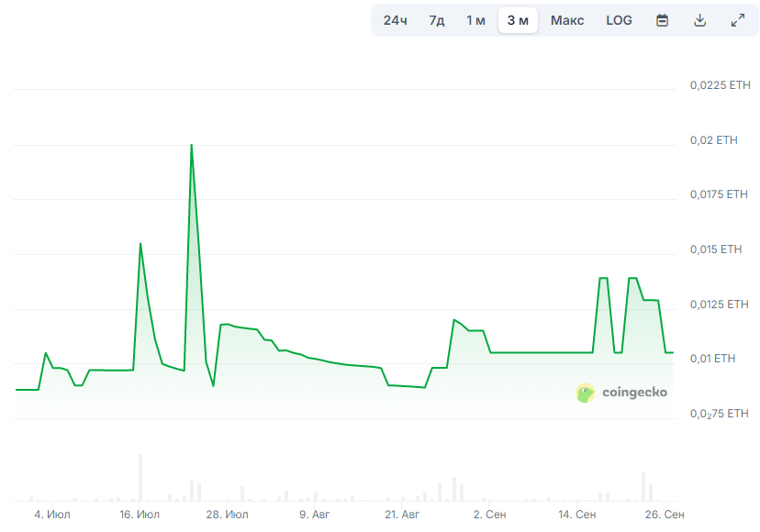Click the 0,0225 ETH axis label
Image resolution: width=760 pixels, height=532 pixels.
721,85
